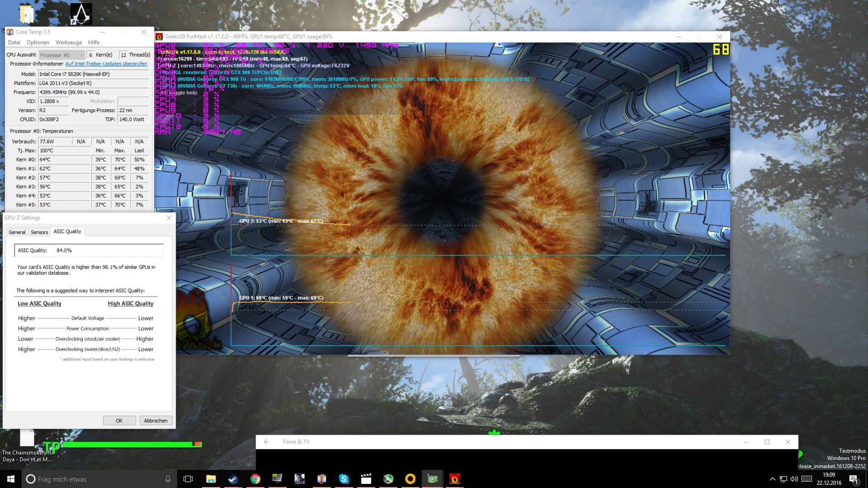Open GPU-Z from the taskbar
The image size is (868, 488).
tap(432, 479)
